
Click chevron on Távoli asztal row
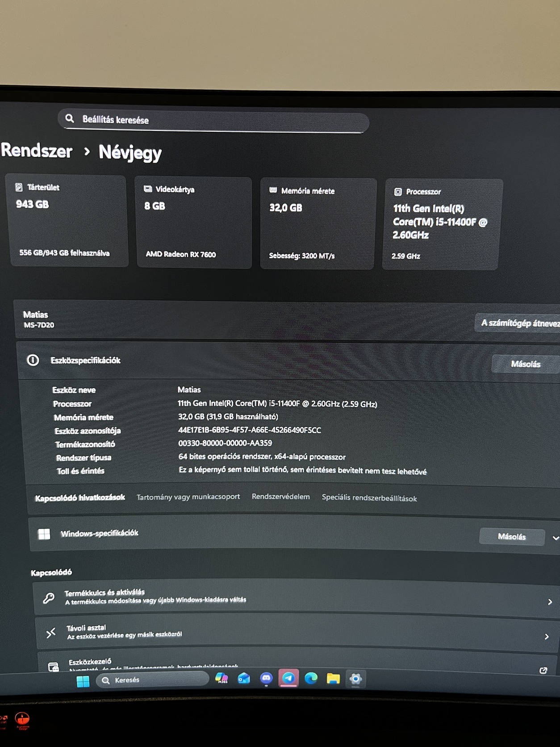[x=547, y=637]
